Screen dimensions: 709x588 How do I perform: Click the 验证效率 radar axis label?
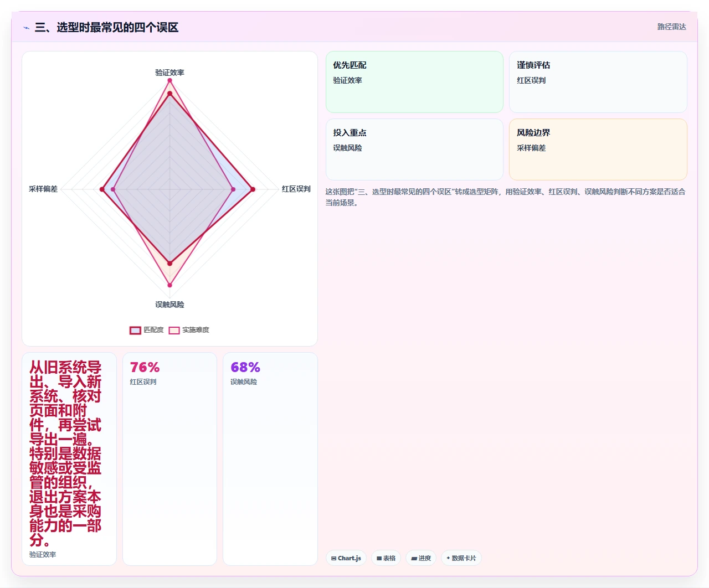169,73
